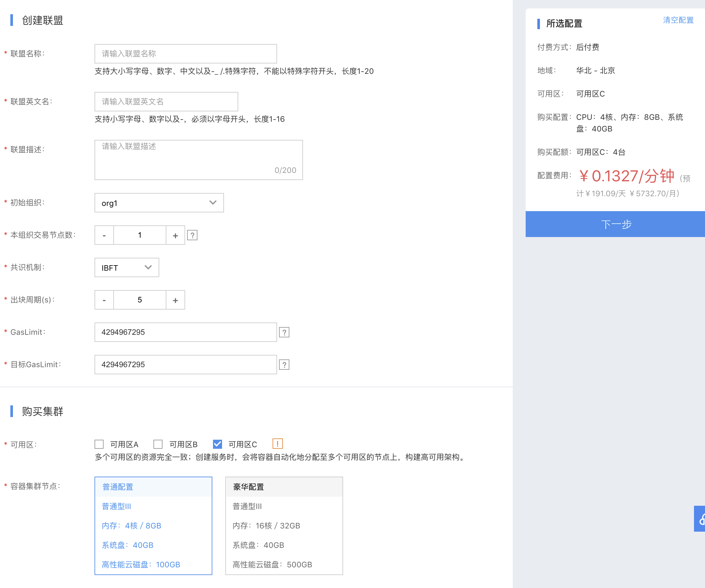Click help icon beside GasLimit field
The width and height of the screenshot is (705, 588).
pos(284,333)
